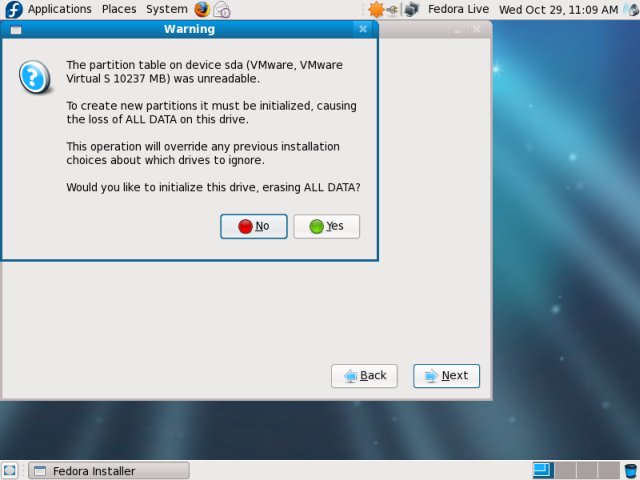Choose No to keep the drive
Screen dimensions: 640x480
254,226
